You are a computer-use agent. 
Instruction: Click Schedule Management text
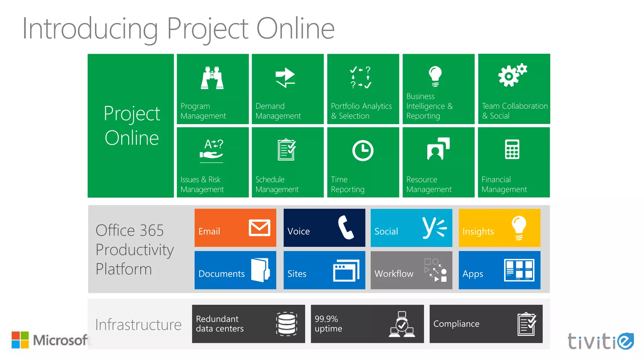pos(277,184)
